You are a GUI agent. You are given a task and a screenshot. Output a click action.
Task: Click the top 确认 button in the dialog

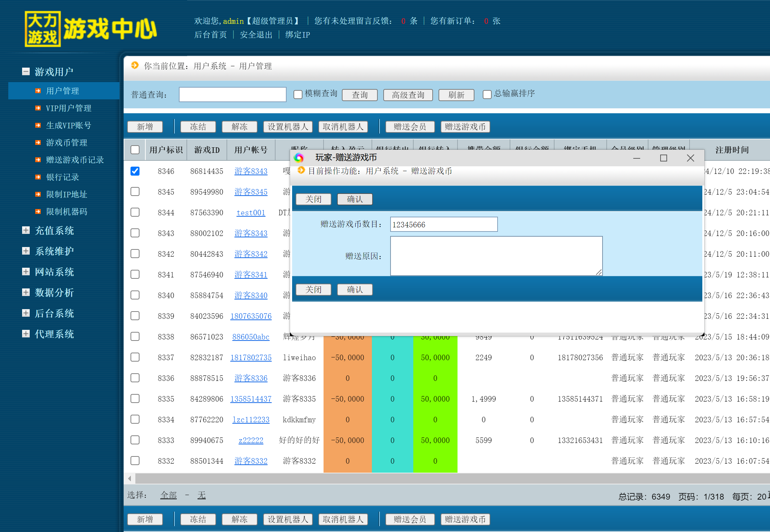coord(355,199)
